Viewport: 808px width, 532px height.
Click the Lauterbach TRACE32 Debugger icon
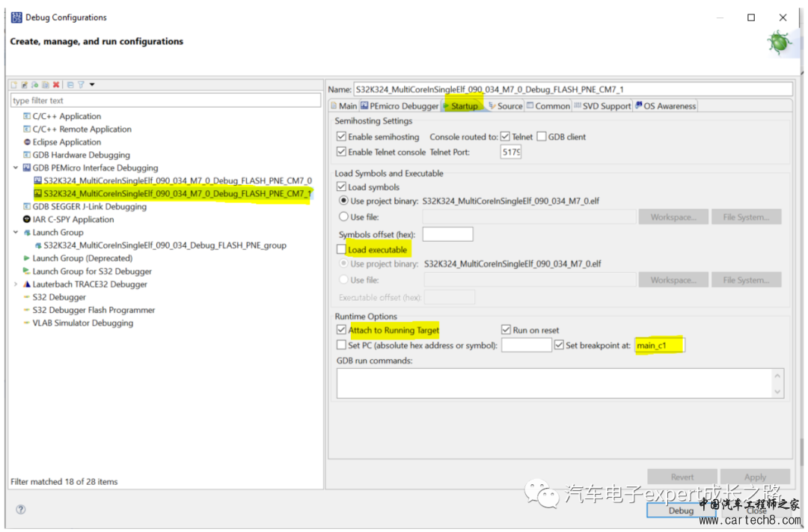click(27, 284)
